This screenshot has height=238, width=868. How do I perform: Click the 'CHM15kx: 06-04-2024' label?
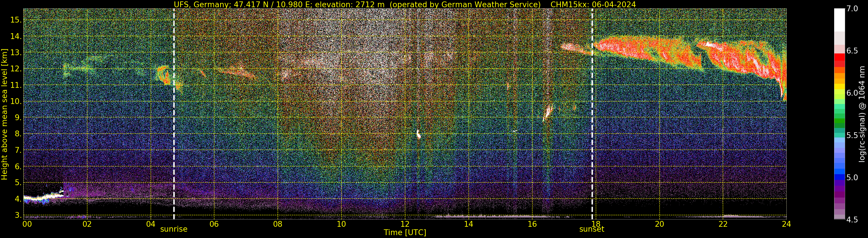[593, 4]
